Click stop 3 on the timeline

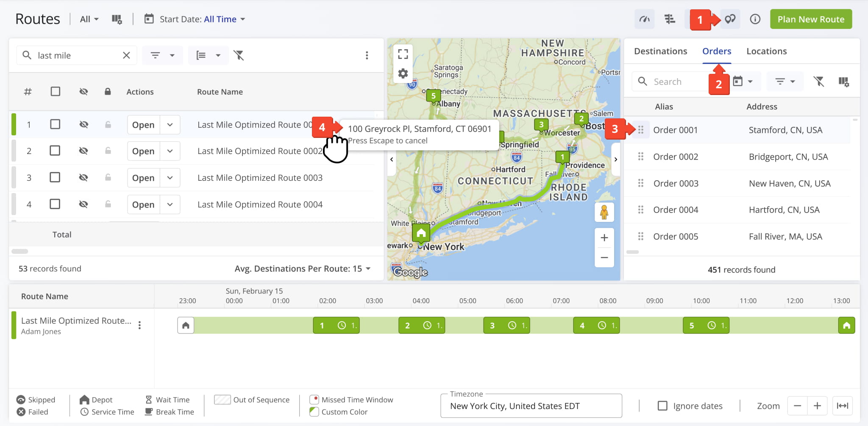(x=506, y=325)
